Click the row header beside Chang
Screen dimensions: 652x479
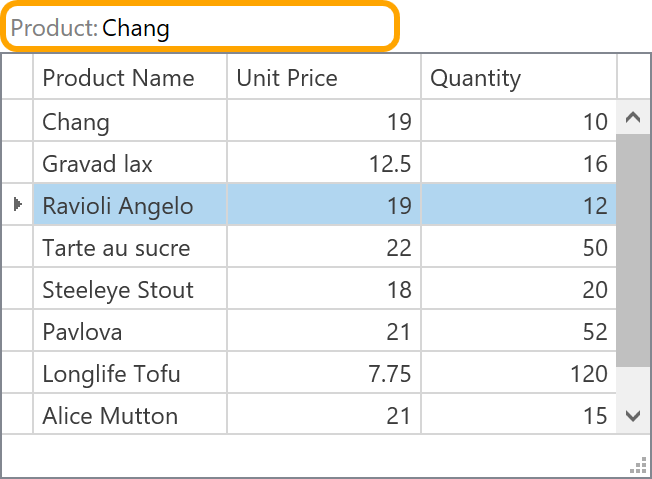coord(17,122)
